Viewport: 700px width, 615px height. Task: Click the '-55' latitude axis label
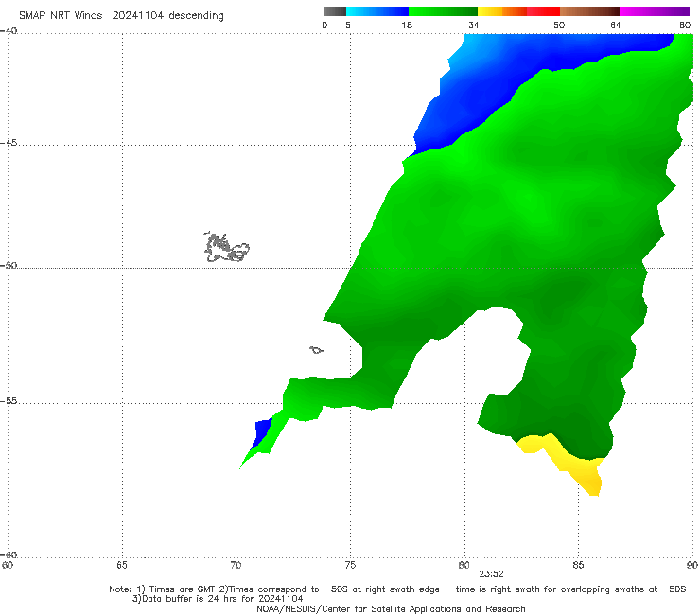pyautogui.click(x=9, y=401)
